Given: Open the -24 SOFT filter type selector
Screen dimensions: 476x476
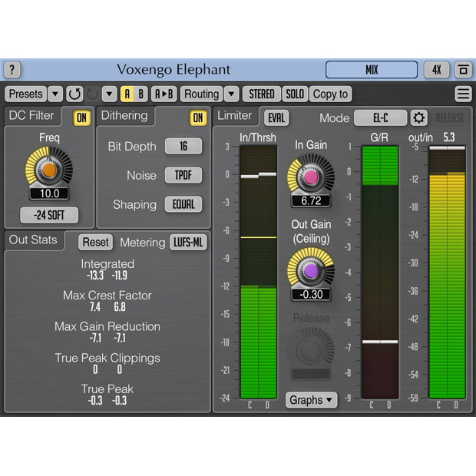Looking at the screenshot, I should pyautogui.click(x=49, y=215).
